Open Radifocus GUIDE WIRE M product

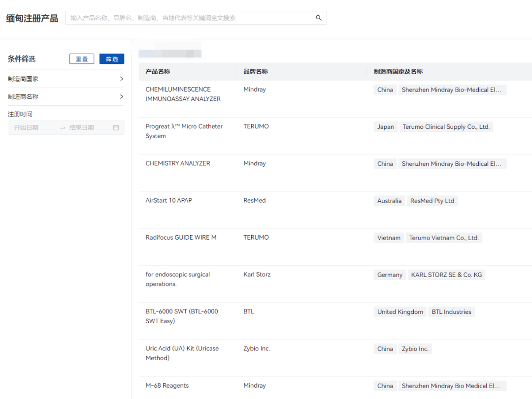(181, 237)
